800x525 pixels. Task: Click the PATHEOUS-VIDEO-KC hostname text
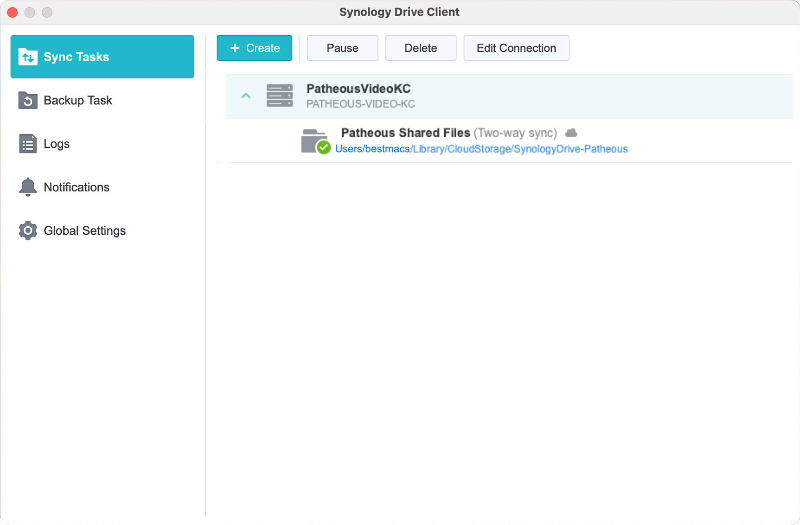[x=361, y=104]
